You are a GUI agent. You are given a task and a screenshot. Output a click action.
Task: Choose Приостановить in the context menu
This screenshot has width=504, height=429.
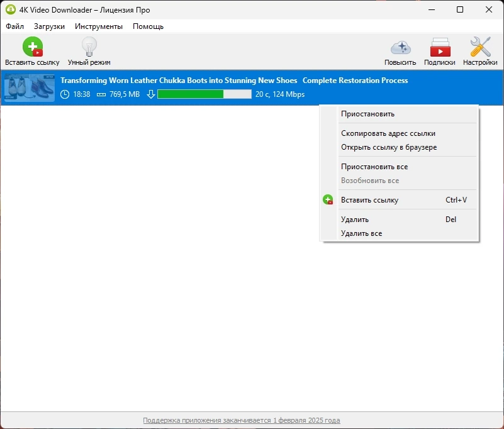click(x=399, y=114)
